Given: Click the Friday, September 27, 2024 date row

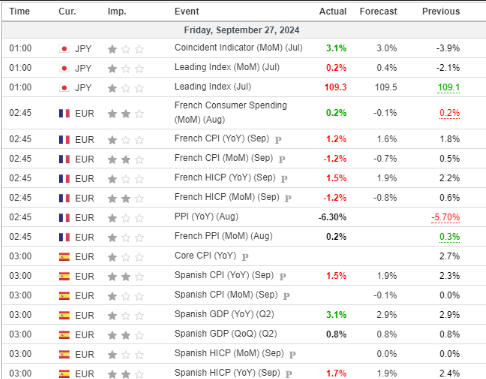Looking at the screenshot, I should tap(244, 30).
